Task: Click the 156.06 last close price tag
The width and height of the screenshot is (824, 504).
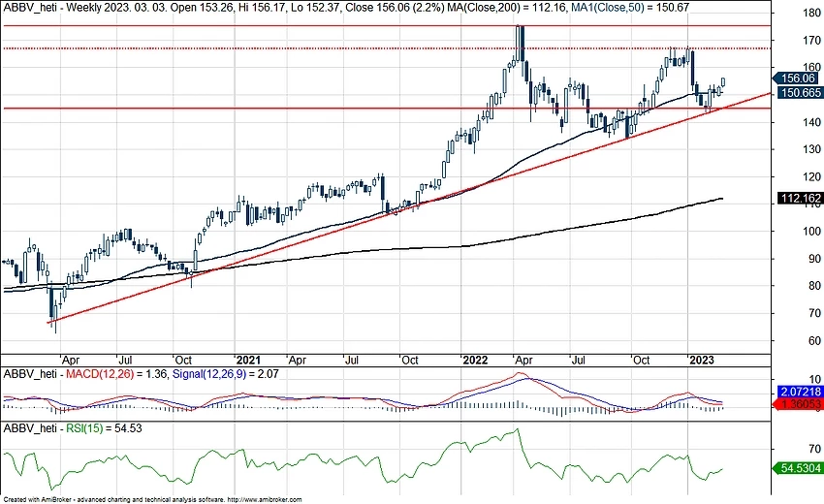Action: 797,79
